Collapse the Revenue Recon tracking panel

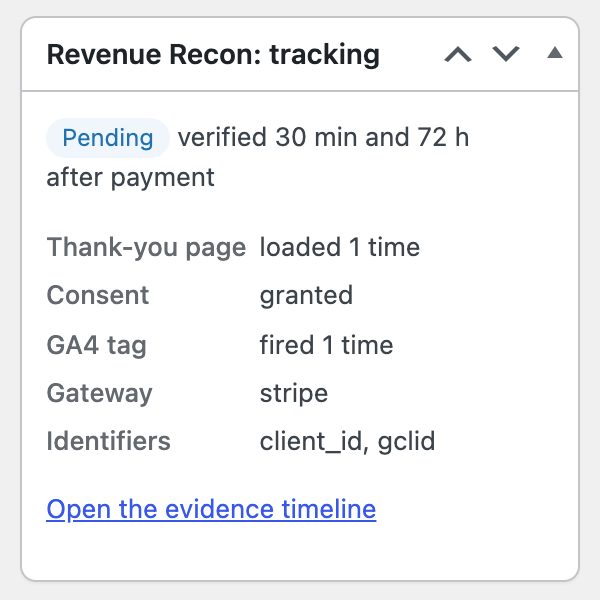click(x=554, y=53)
